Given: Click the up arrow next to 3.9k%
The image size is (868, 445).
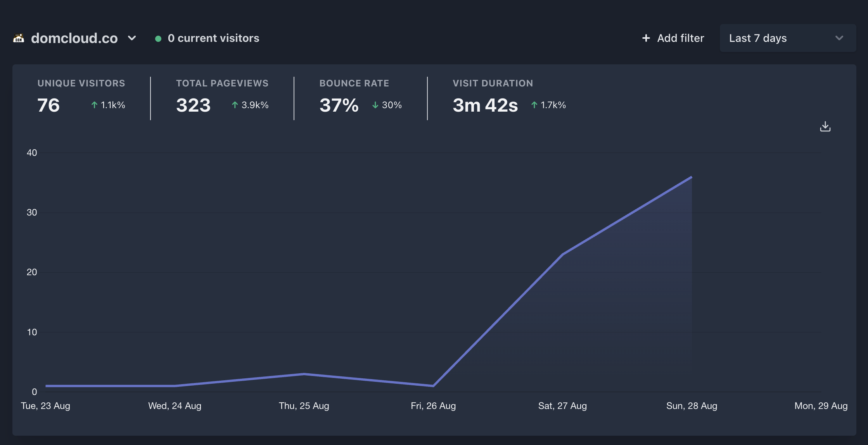Looking at the screenshot, I should (235, 105).
